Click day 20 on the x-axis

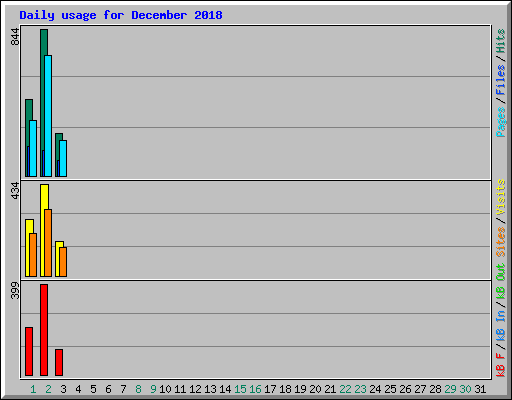pyautogui.click(x=315, y=389)
